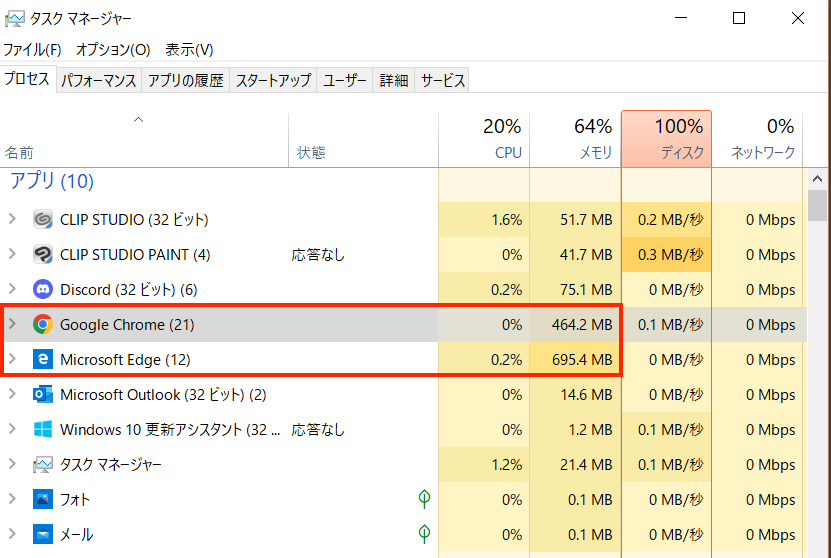The height and width of the screenshot is (558, 831).
Task: Open the オプション(O) menu
Action: coord(113,50)
